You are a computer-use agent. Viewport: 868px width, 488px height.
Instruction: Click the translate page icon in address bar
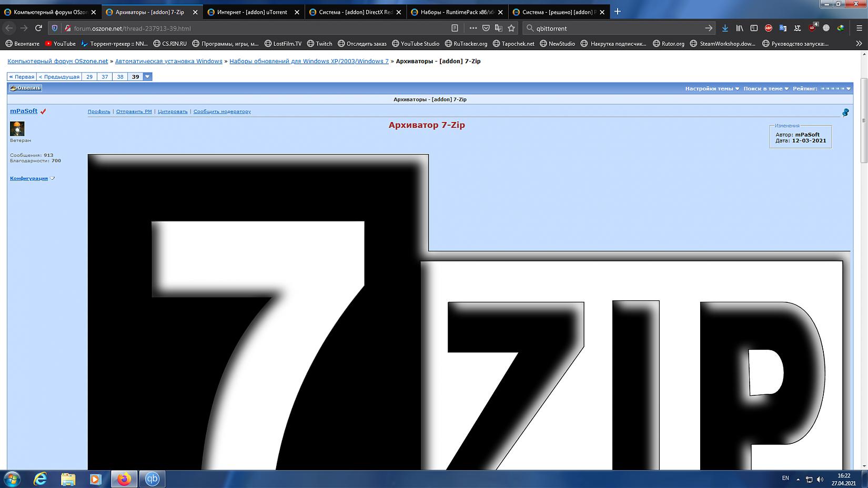point(499,28)
